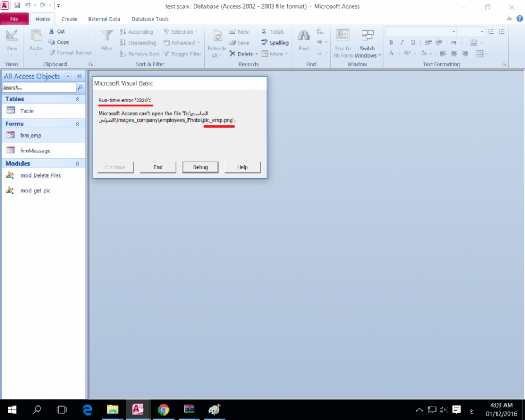Sort Ascending from the ribbon
The image size is (525, 420).
[137, 31]
